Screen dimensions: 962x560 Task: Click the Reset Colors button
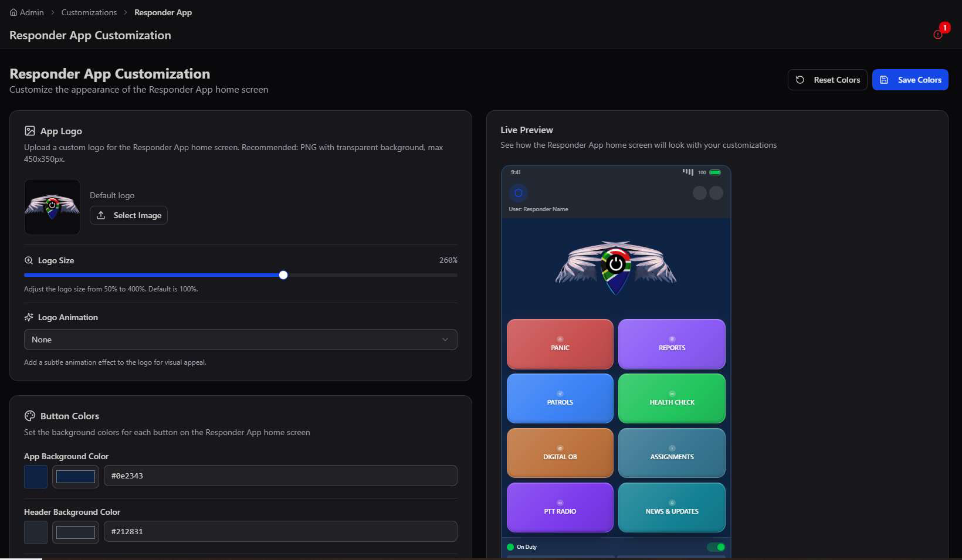coord(827,80)
